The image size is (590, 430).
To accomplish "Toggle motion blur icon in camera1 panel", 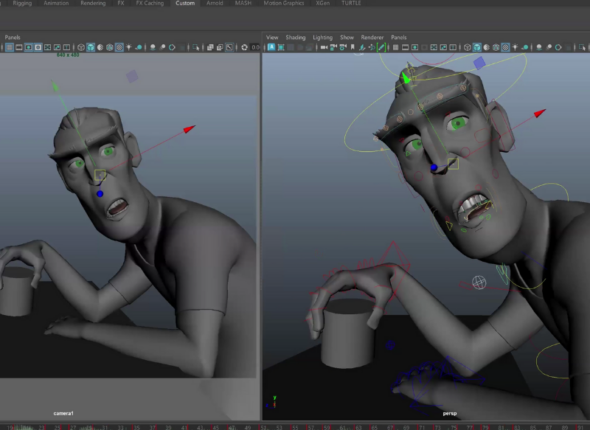I will tap(163, 47).
